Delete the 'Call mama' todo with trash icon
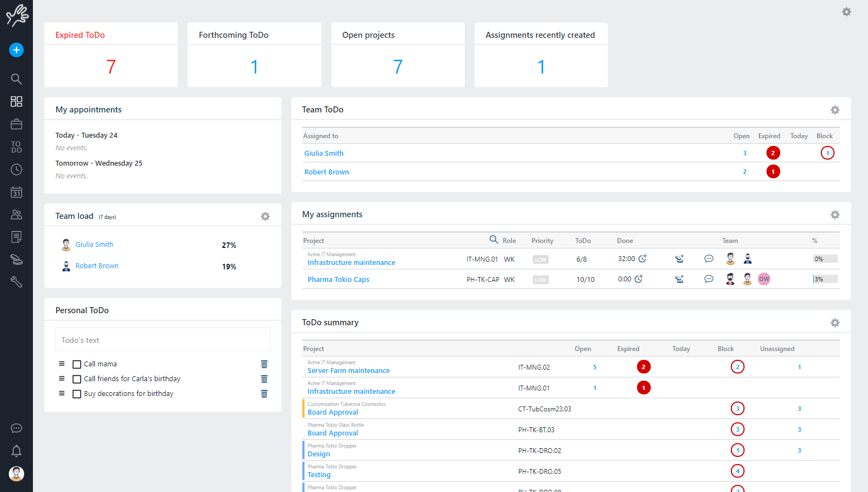The width and height of the screenshot is (868, 492). pos(264,364)
